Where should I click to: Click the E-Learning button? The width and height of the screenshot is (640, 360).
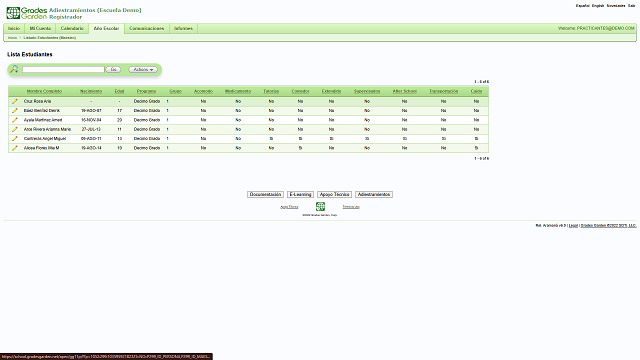click(300, 194)
